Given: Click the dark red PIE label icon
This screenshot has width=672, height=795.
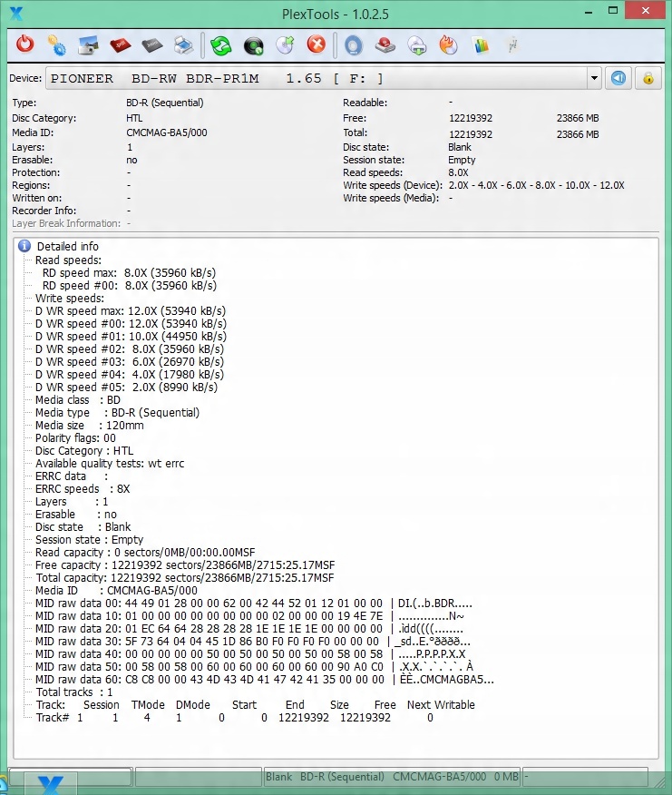Looking at the screenshot, I should point(121,44).
